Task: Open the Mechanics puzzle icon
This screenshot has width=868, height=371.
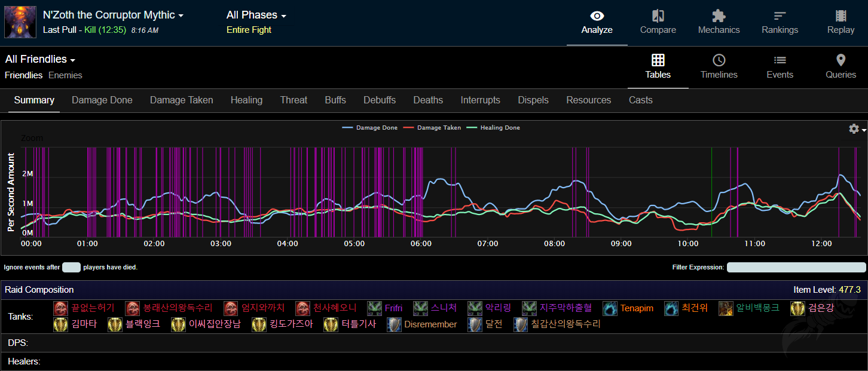Action: [719, 16]
